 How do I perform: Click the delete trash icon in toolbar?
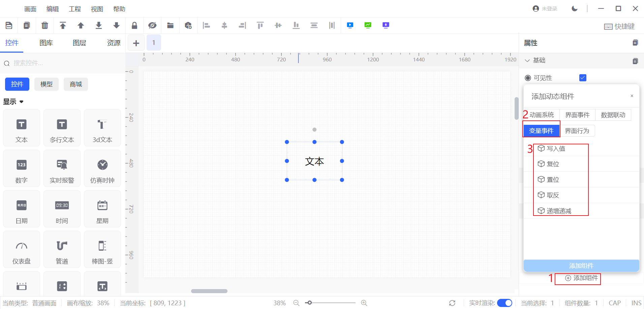pos(44,25)
